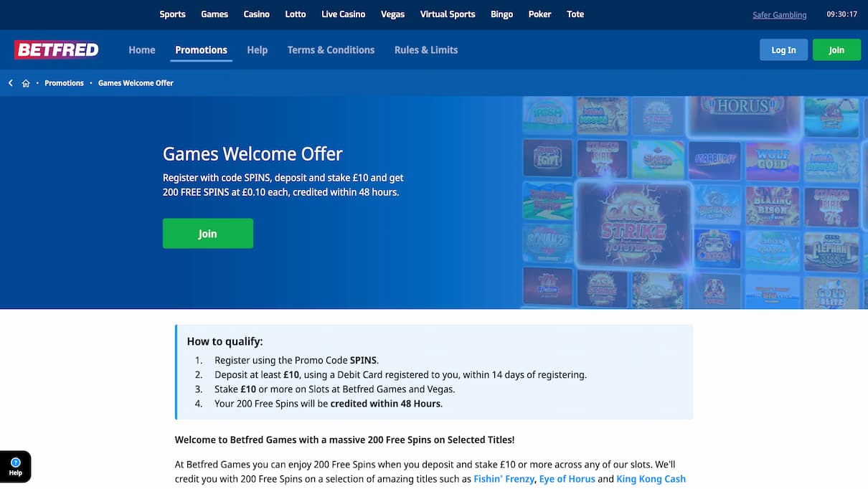
Task: Open Live Casino
Action: click(x=344, y=14)
